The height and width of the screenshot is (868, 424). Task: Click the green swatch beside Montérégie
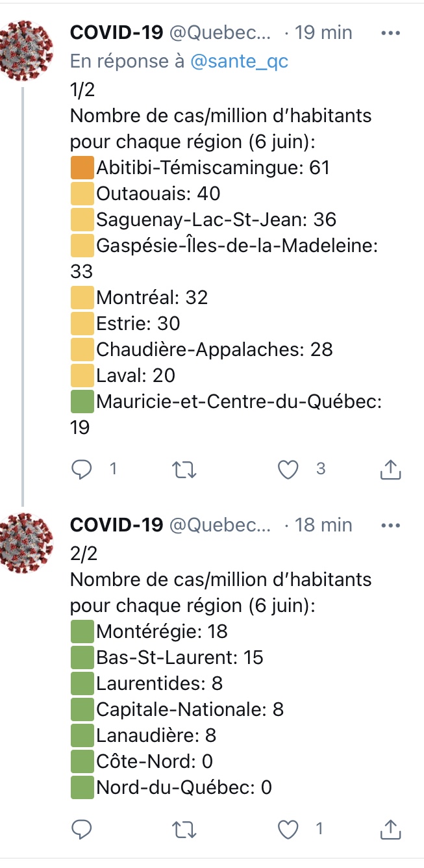81,631
